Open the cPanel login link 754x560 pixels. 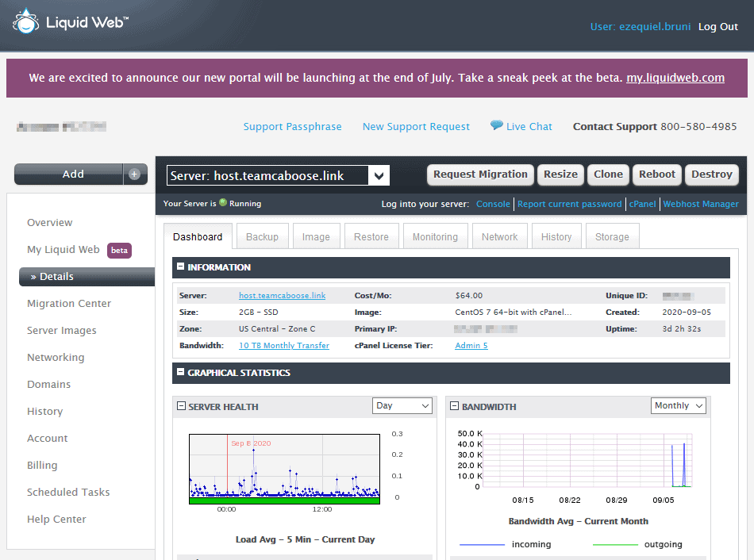642,204
